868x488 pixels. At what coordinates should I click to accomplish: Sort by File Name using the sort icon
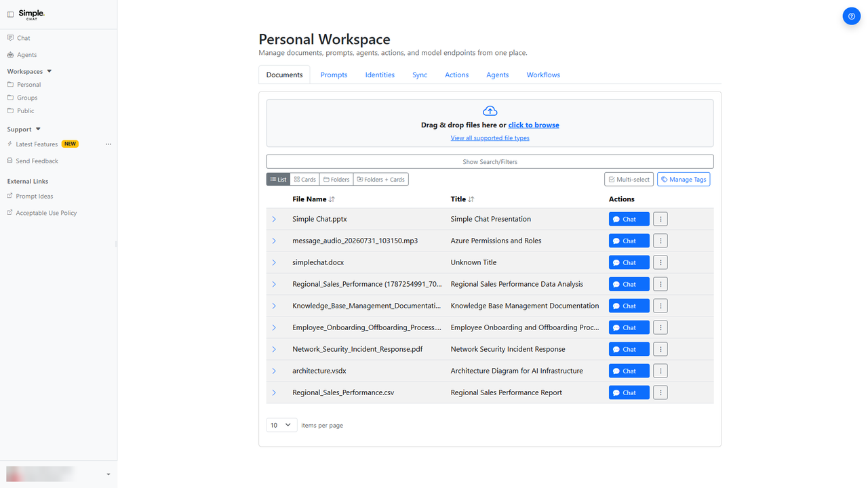click(x=332, y=199)
